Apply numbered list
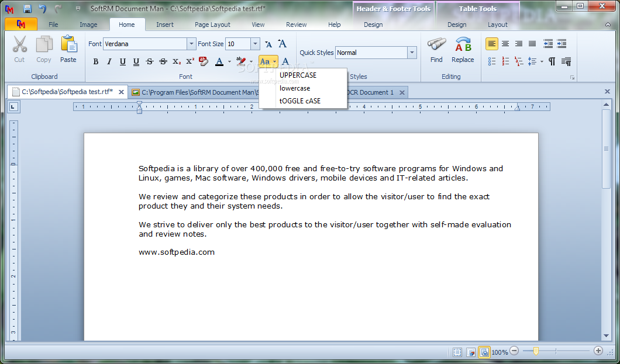 click(505, 61)
